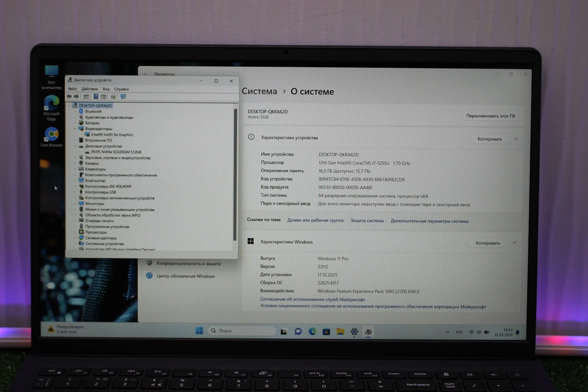Expand the 'Клавиатуры' node

click(x=75, y=169)
